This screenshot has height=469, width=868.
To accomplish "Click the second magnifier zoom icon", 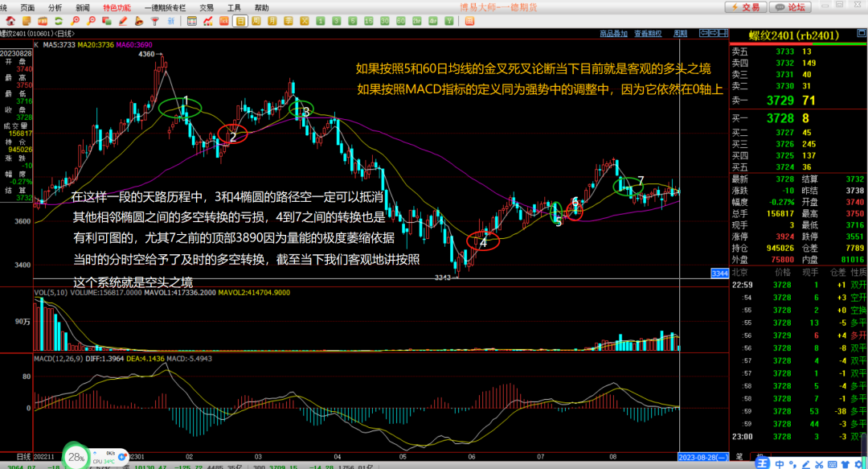I will 91,21.
